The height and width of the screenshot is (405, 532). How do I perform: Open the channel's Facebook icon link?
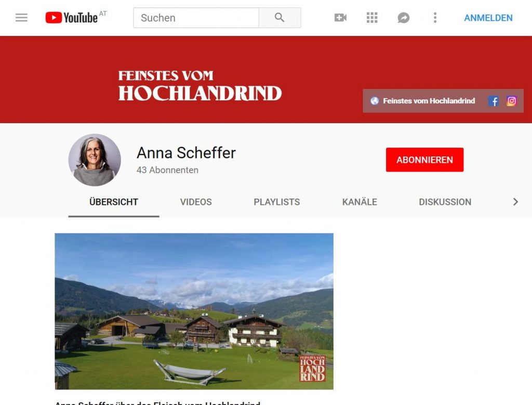(494, 101)
